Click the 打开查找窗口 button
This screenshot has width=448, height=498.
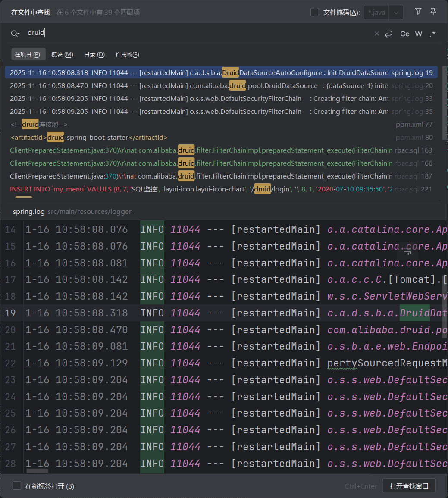[x=409, y=486]
